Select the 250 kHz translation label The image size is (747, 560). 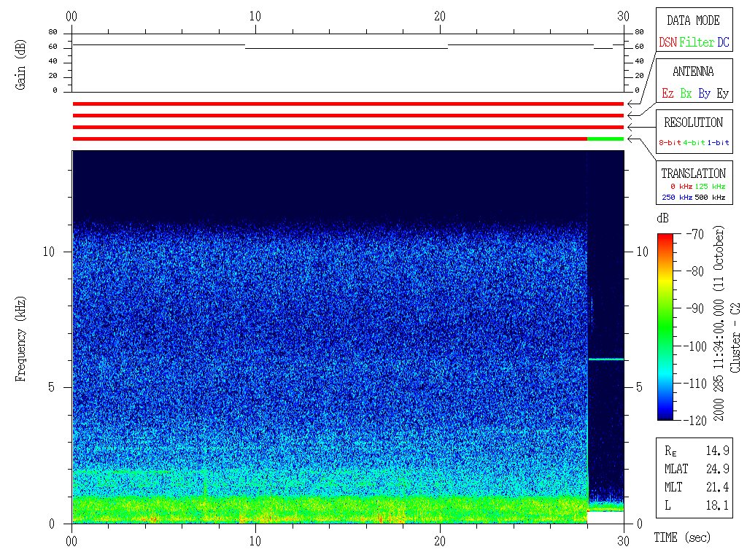(674, 197)
